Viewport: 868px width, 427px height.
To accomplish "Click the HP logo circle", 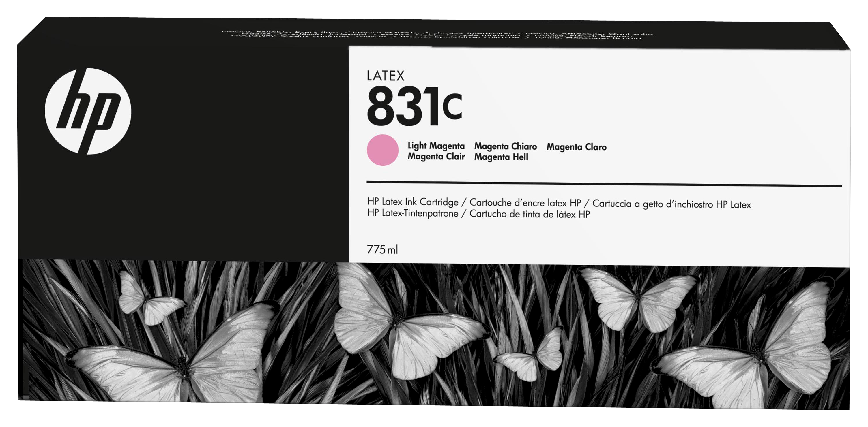I will point(88,112).
